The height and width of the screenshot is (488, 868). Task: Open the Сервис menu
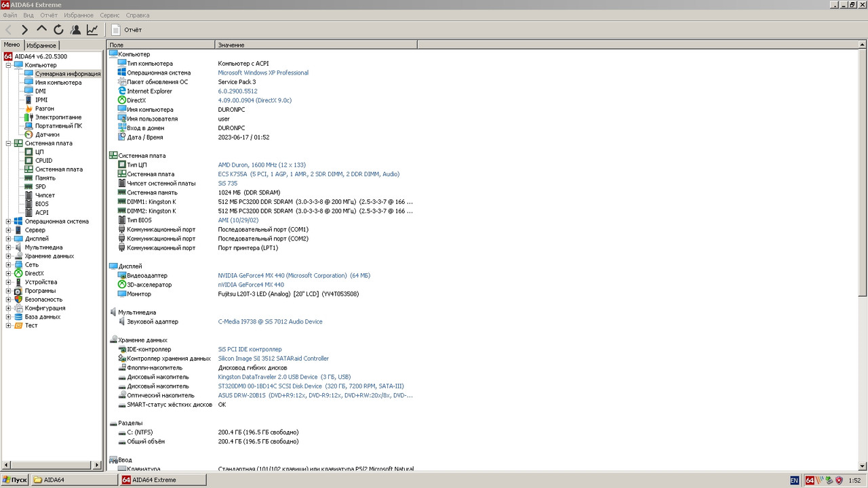(109, 15)
